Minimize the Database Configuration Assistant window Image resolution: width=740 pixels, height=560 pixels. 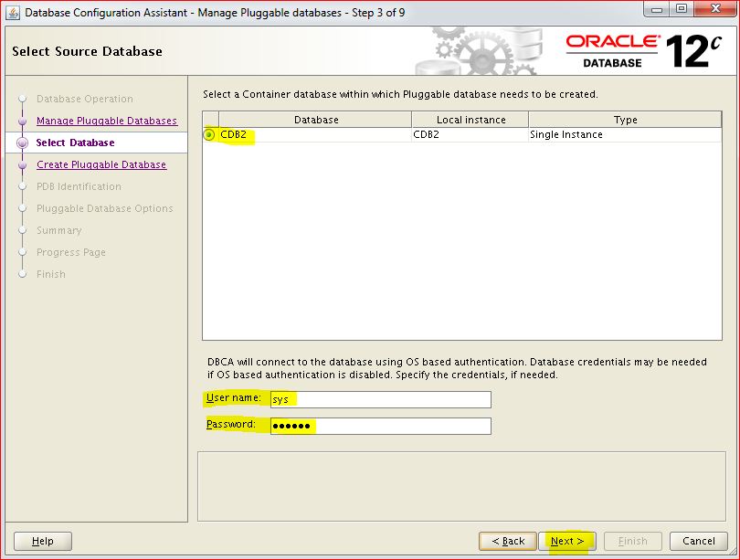tap(657, 10)
